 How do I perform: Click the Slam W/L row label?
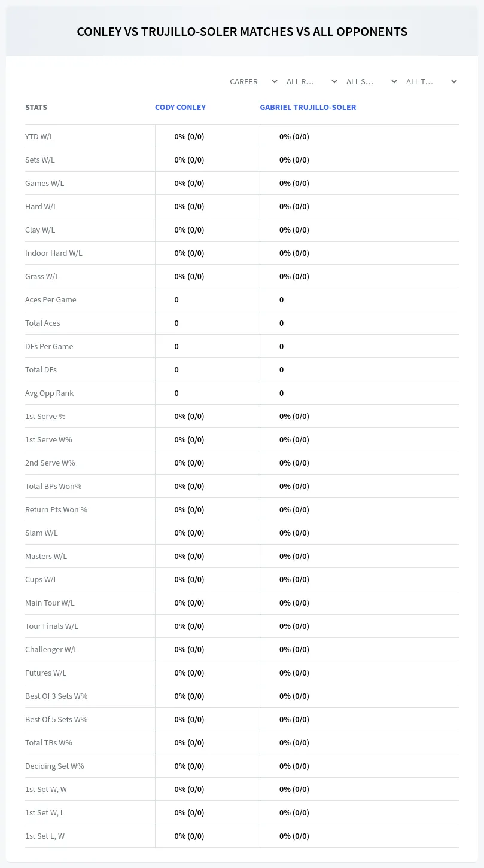tap(41, 533)
